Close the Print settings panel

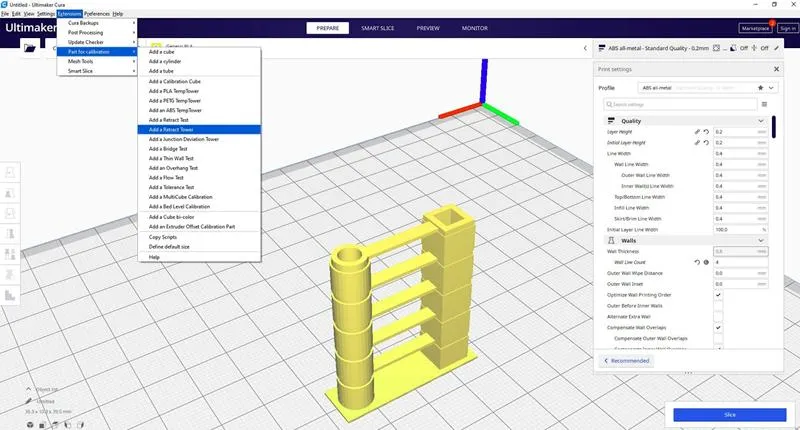coord(777,69)
